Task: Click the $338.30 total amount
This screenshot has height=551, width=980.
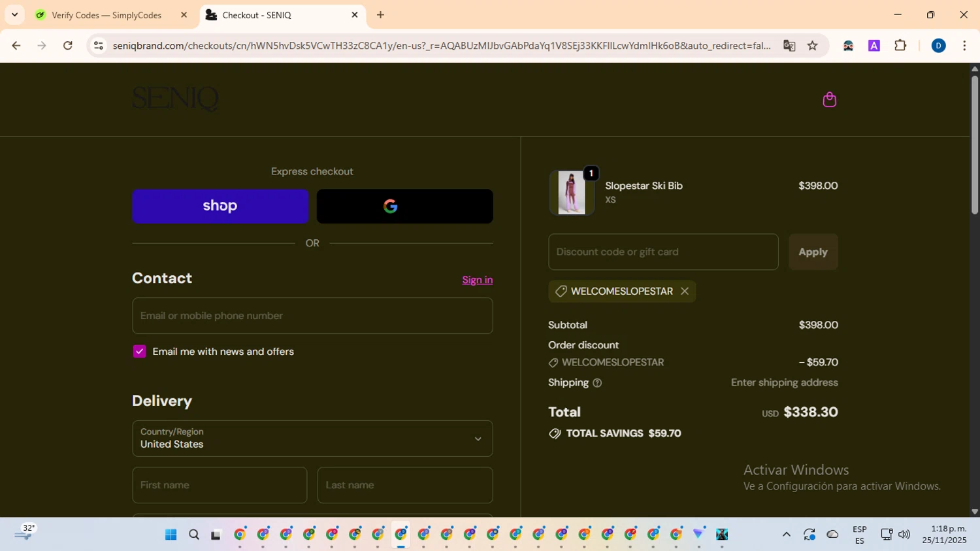Action: tap(810, 412)
